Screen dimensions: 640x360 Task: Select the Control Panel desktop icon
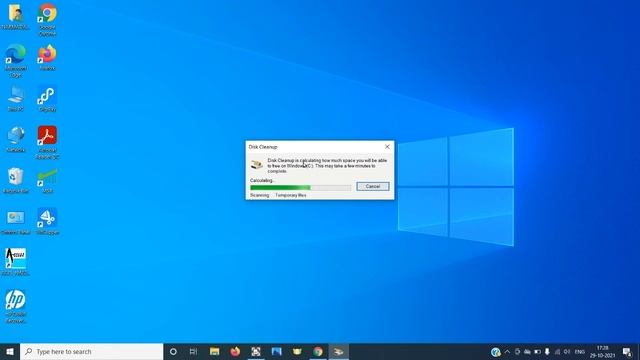click(x=16, y=222)
